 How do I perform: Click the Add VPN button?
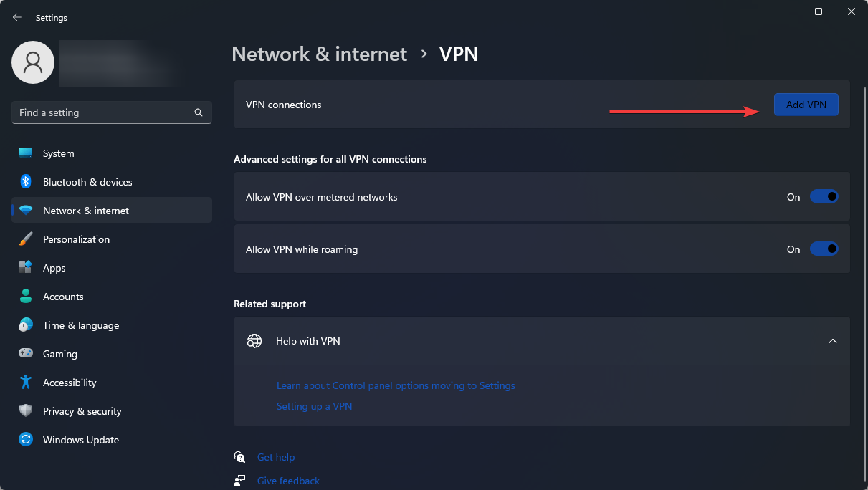coord(806,105)
